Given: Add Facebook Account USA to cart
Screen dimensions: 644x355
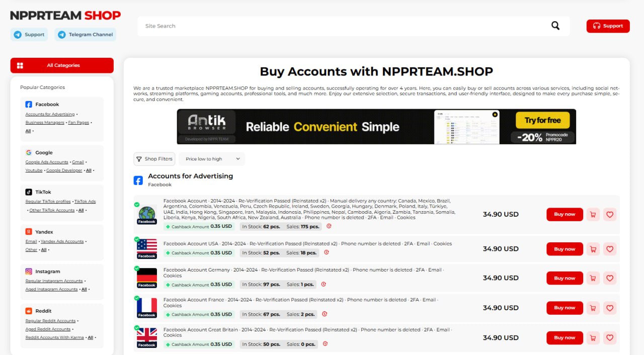Looking at the screenshot, I should point(593,249).
